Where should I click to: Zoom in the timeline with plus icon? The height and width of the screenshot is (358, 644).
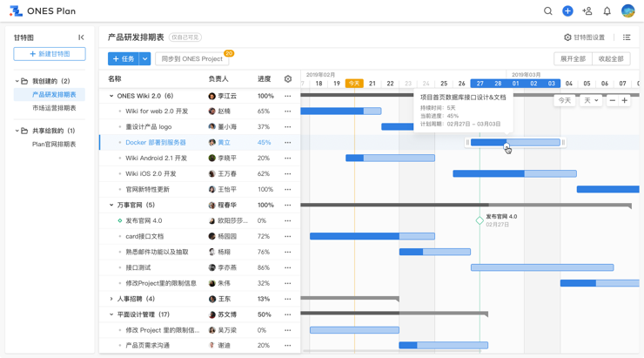pos(625,100)
